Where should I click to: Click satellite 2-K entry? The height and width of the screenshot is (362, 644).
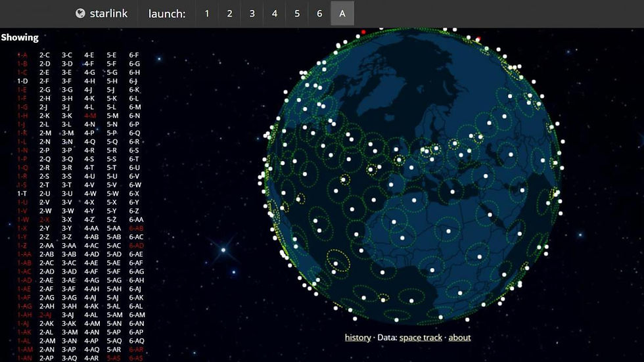[45, 116]
